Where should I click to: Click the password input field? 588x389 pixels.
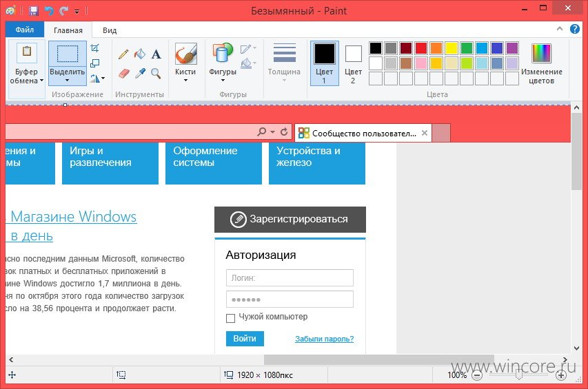tap(290, 299)
